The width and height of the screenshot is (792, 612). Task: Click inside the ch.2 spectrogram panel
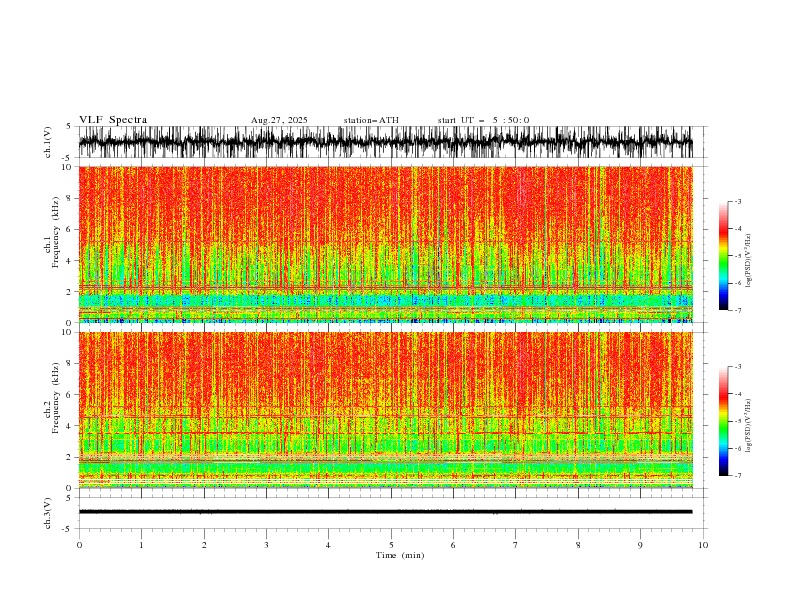click(385, 410)
